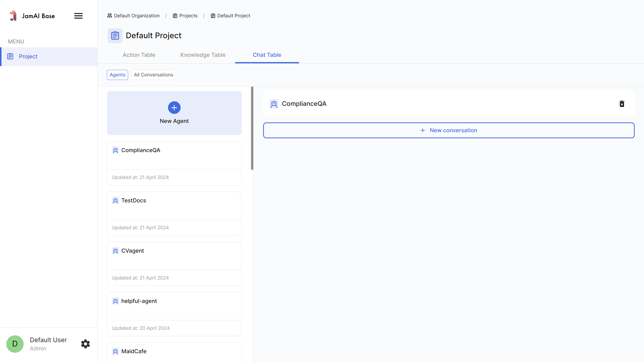Click the JamAI Base logo

[x=13, y=16]
